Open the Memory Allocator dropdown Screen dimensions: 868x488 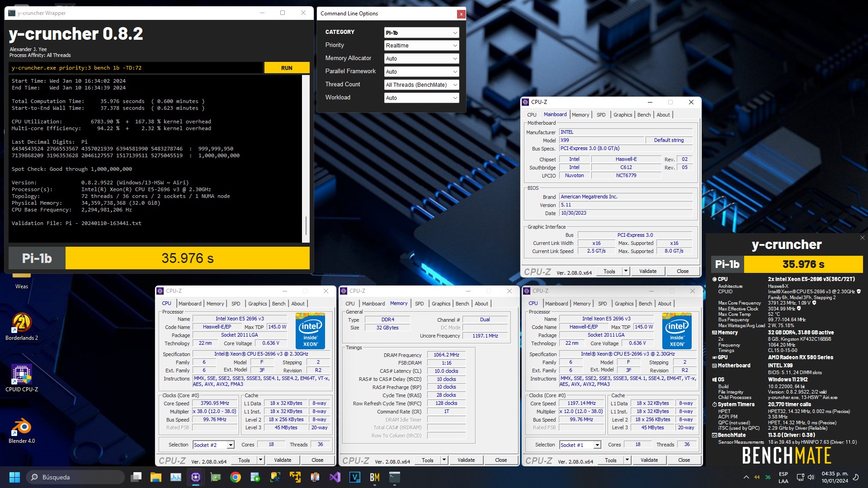click(x=421, y=59)
